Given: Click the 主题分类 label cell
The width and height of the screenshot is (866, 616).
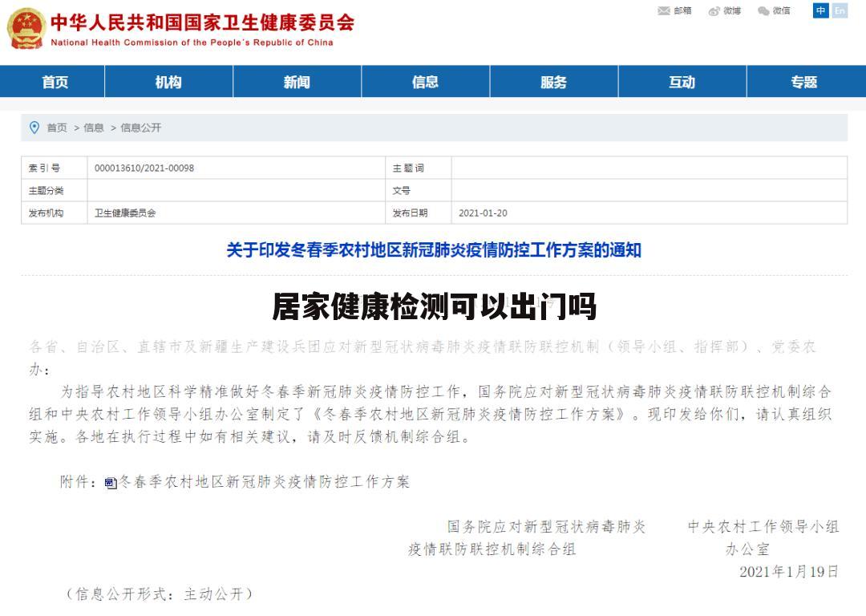Looking at the screenshot, I should pyautogui.click(x=55, y=191).
